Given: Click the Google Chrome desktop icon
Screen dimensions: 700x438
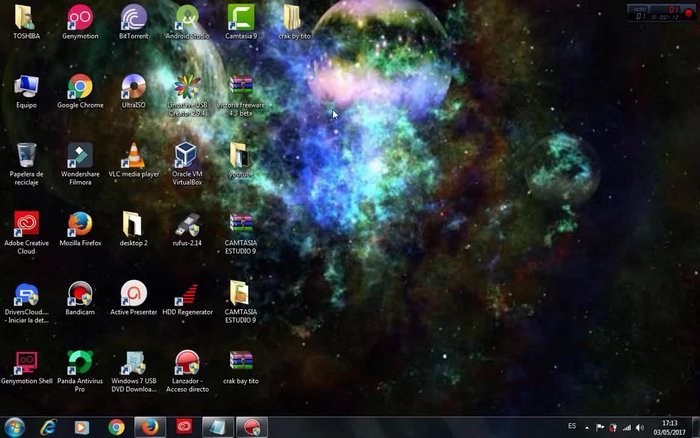Looking at the screenshot, I should (80, 87).
